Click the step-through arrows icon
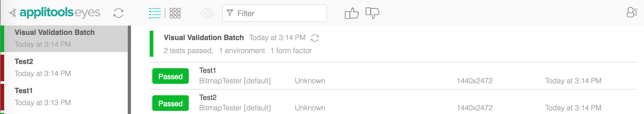Screen dimensions: 644x114 click(207, 13)
